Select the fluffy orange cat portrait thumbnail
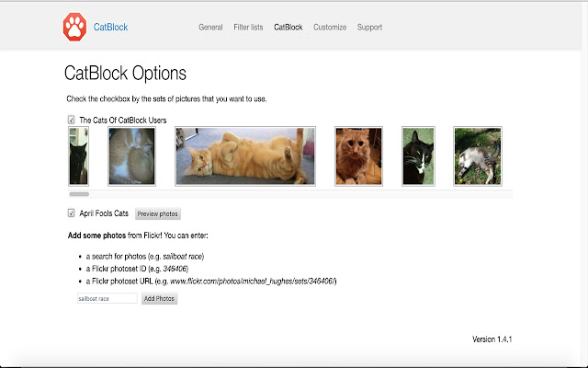Image resolution: width=588 pixels, height=368 pixels. click(358, 156)
